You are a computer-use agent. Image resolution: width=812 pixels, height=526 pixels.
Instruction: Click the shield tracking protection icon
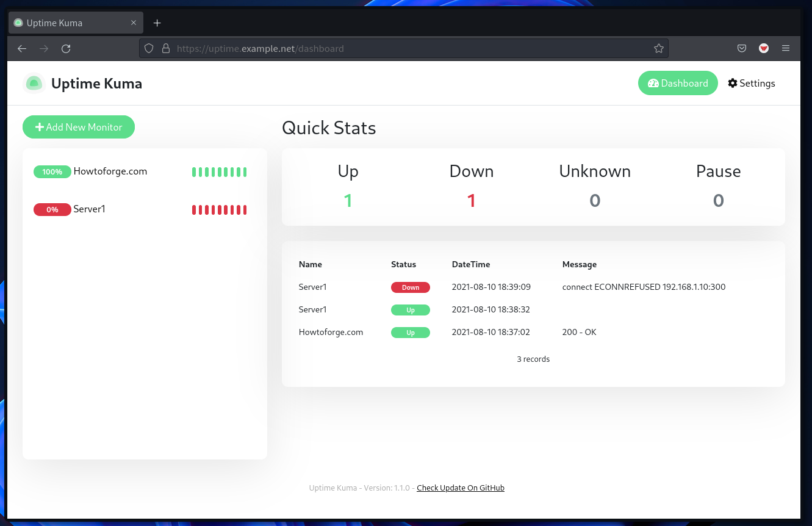[149, 48]
